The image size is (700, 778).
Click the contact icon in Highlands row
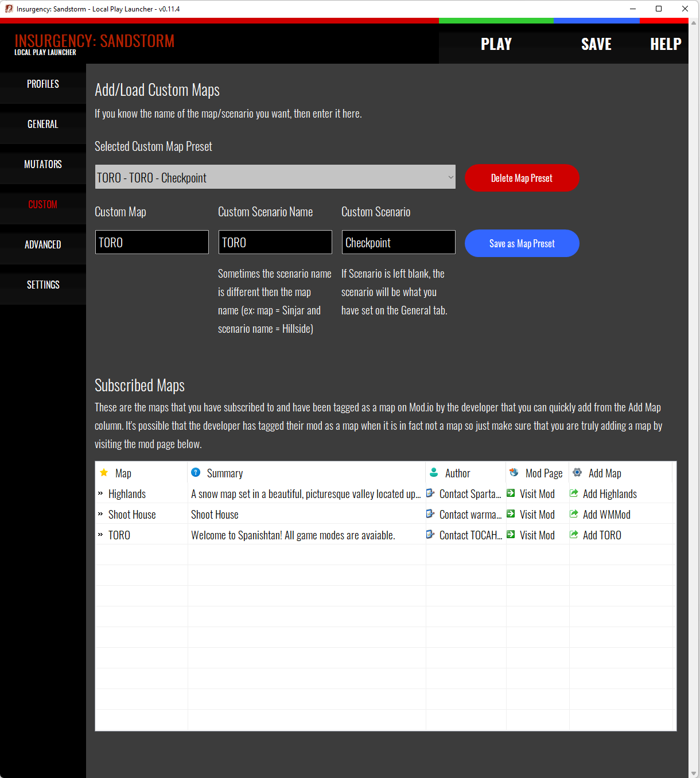430,493
